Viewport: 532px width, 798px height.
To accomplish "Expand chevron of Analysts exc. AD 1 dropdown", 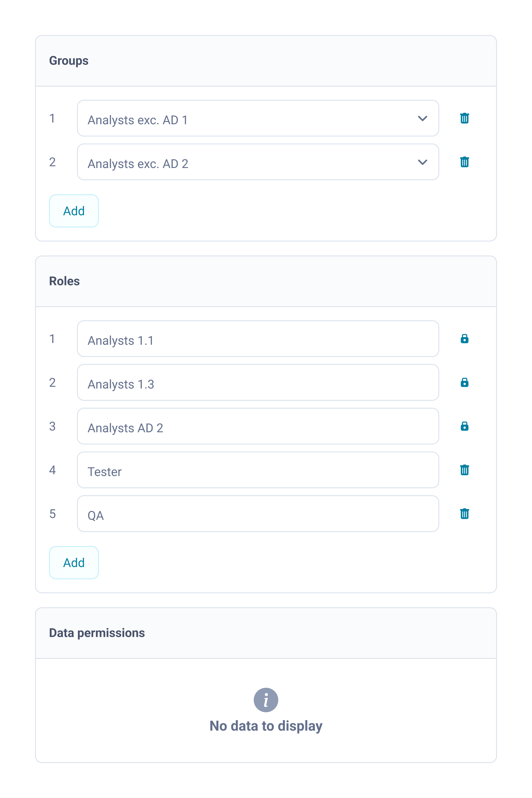I will tap(422, 118).
